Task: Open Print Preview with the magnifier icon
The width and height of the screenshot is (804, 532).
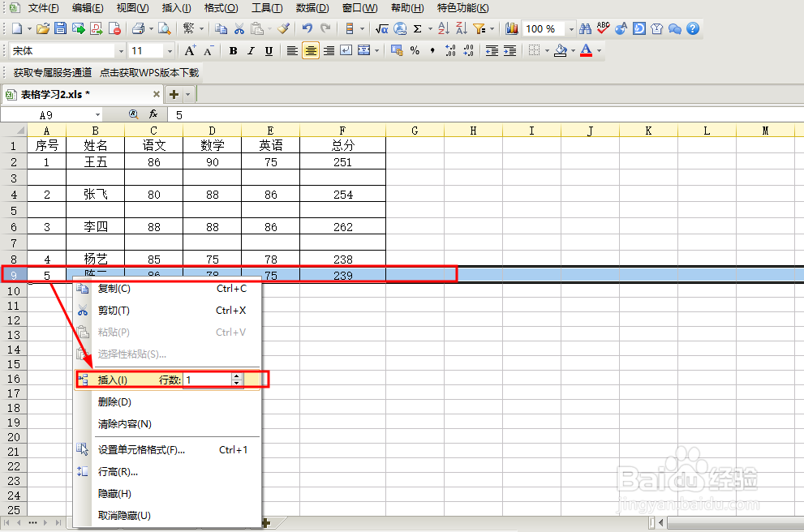Action: point(164,28)
